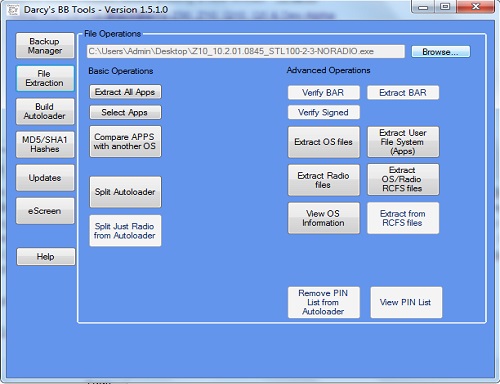Open the eScreen section
This screenshot has height=384, width=500.
(x=45, y=211)
